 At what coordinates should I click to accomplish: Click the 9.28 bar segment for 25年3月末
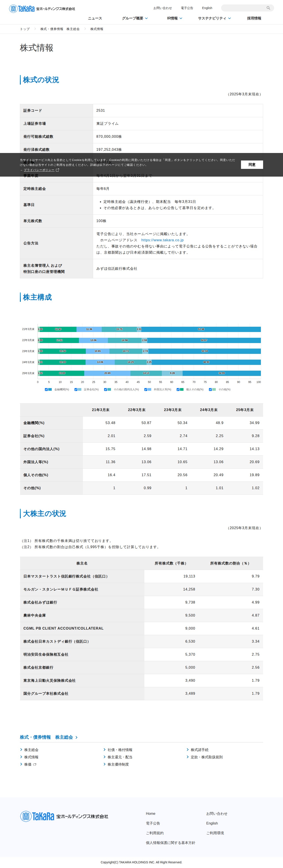pyautogui.click(x=172, y=373)
